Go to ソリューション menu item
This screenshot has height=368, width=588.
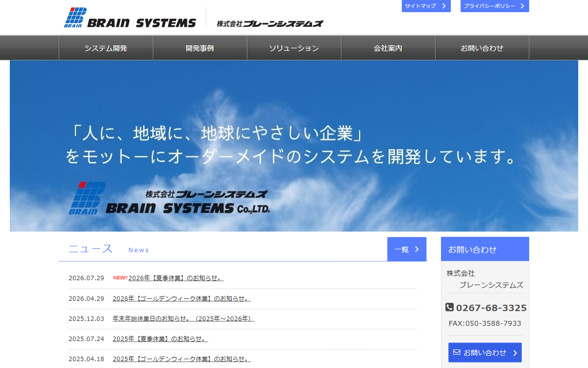[x=294, y=48]
